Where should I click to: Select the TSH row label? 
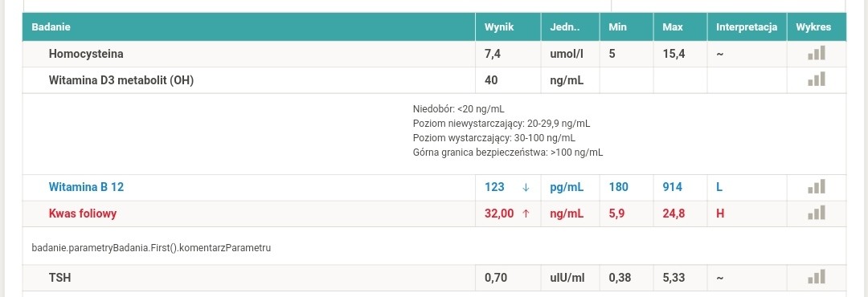point(59,277)
